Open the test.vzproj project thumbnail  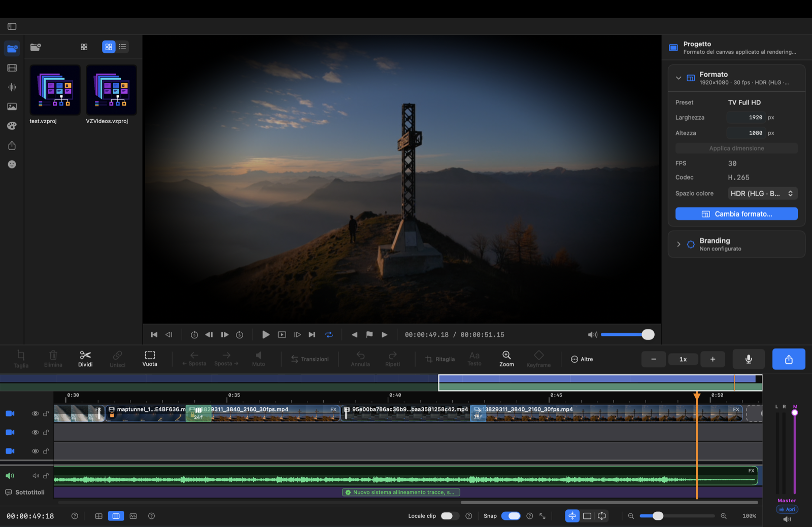[x=55, y=90]
